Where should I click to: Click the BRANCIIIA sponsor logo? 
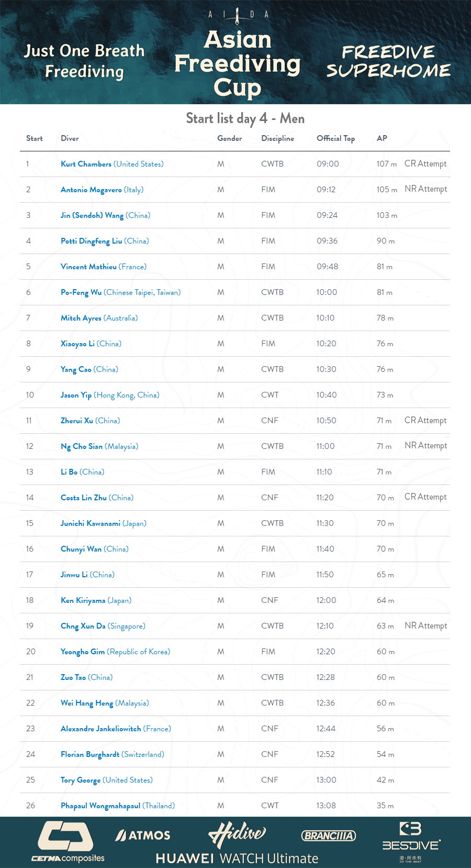[329, 836]
